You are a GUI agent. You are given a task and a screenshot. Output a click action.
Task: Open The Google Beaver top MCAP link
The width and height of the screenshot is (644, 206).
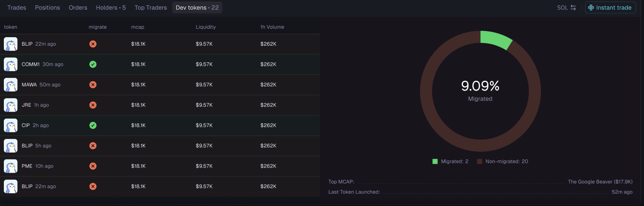[x=600, y=182]
